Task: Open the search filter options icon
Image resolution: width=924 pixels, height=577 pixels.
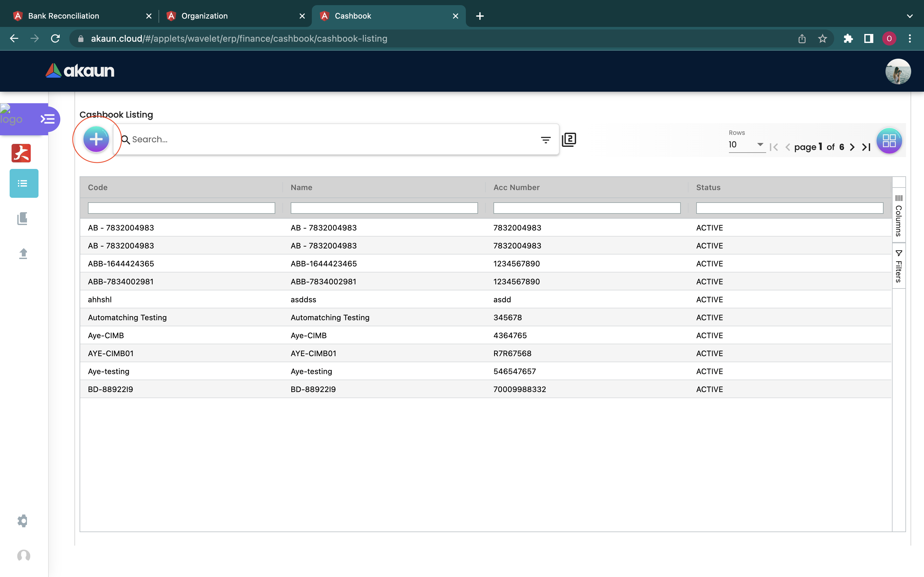Action: click(x=546, y=140)
